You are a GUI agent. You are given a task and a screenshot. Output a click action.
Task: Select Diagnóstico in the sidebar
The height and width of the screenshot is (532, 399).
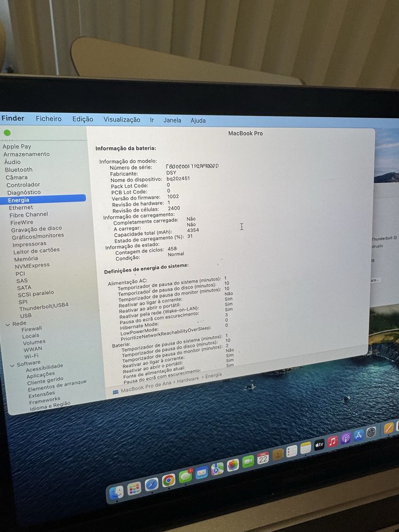(24, 192)
